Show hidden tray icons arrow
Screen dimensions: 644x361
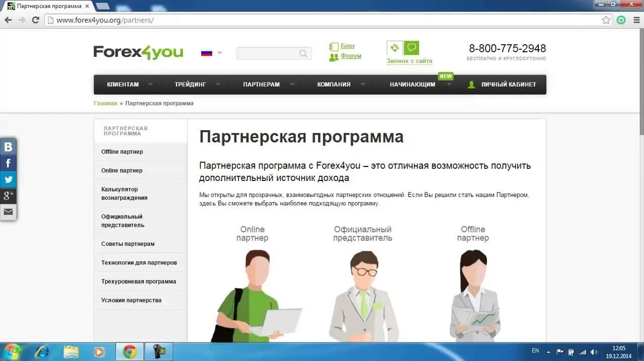[x=548, y=352]
